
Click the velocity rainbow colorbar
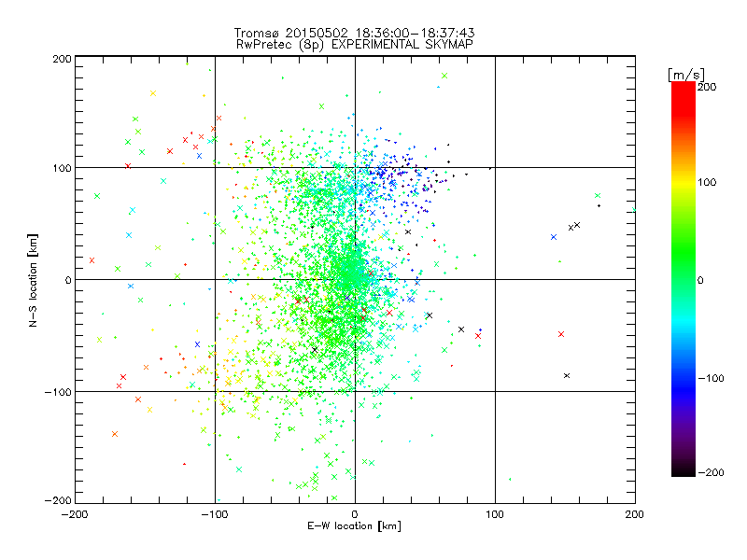684,279
